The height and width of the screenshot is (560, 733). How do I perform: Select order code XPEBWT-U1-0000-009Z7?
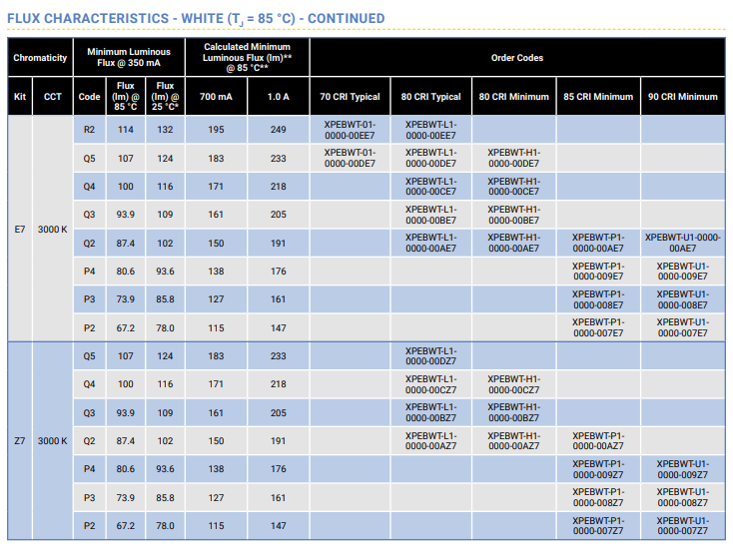(x=683, y=469)
